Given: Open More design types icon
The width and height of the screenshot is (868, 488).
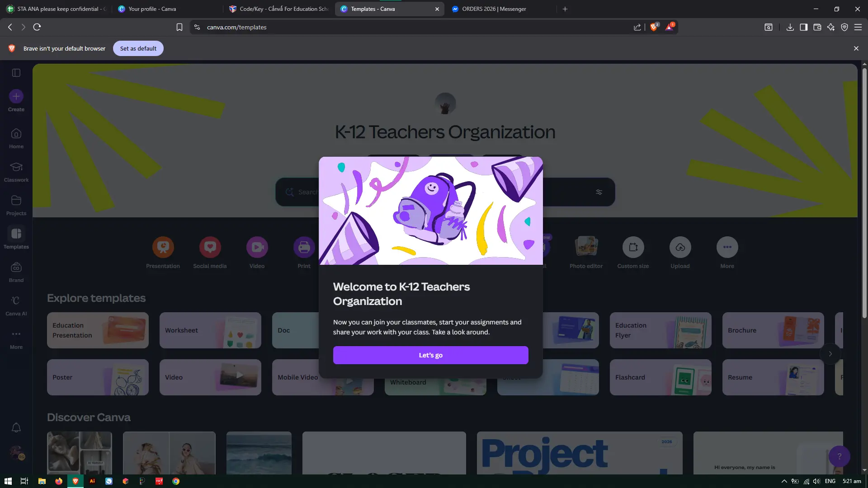Looking at the screenshot, I should pyautogui.click(x=727, y=247).
